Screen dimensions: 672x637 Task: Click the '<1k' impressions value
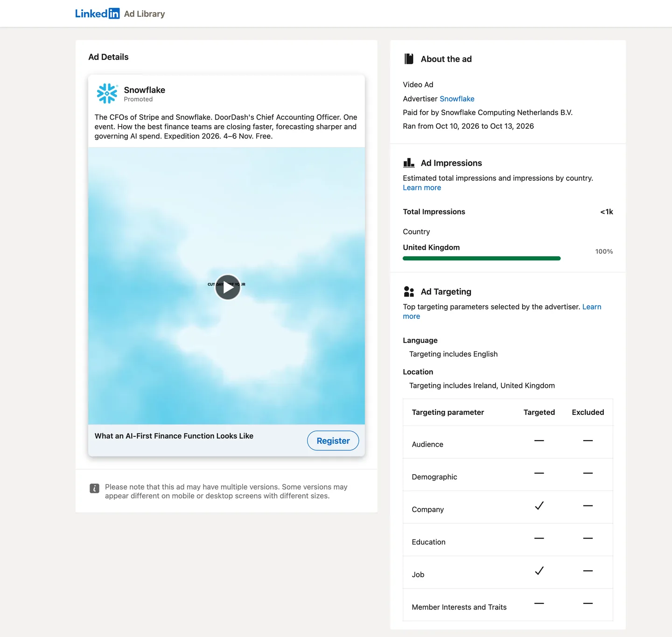(x=607, y=212)
